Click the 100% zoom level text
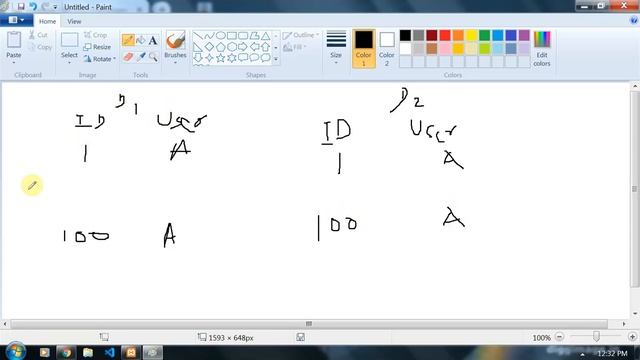This screenshot has width=640, height=360. coord(541,338)
